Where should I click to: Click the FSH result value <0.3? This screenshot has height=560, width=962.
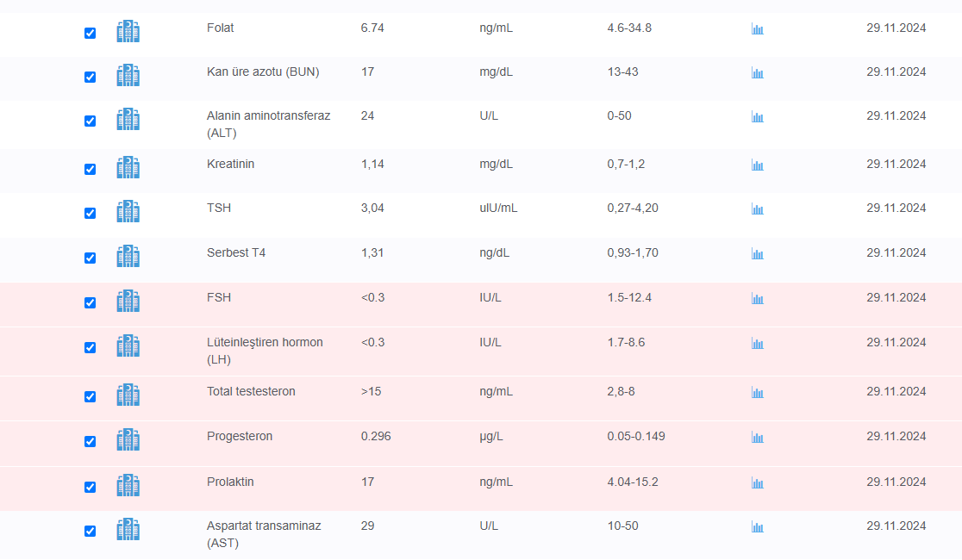[x=373, y=297]
